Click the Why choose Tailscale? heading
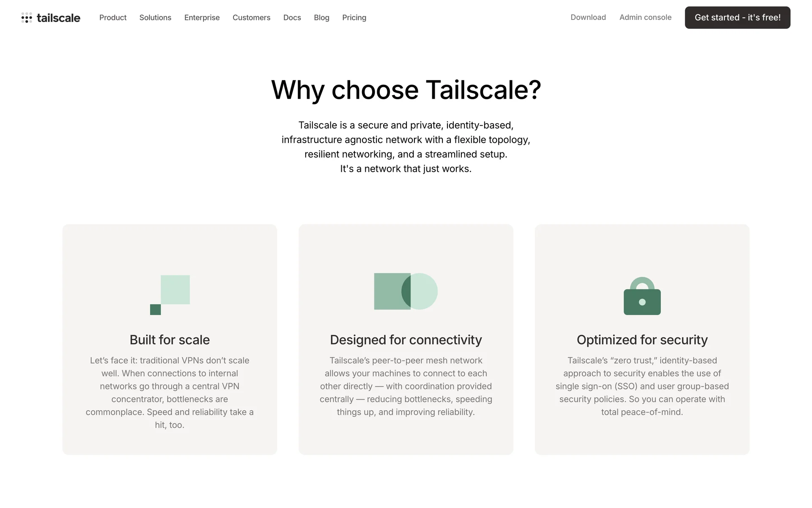Viewport: 812px width, 508px height. [x=406, y=90]
